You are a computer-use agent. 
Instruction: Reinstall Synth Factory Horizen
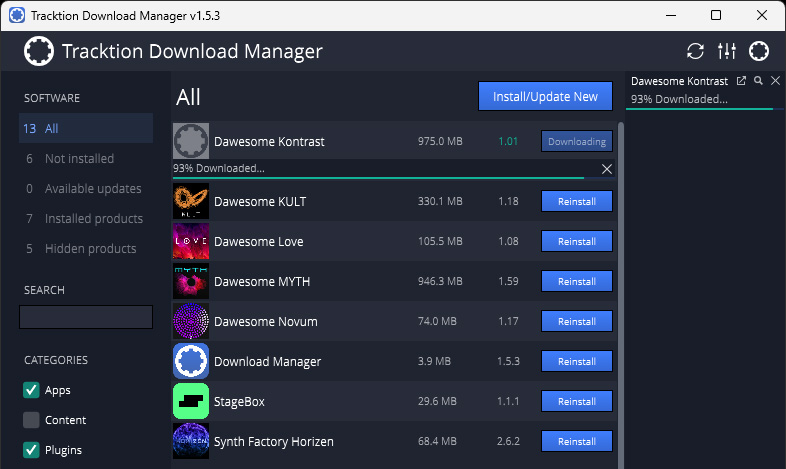click(576, 441)
